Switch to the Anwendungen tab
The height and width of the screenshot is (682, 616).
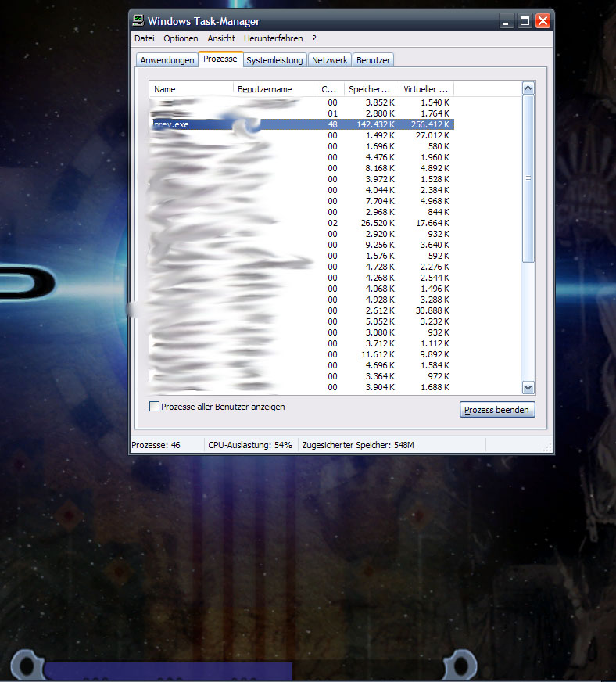167,60
